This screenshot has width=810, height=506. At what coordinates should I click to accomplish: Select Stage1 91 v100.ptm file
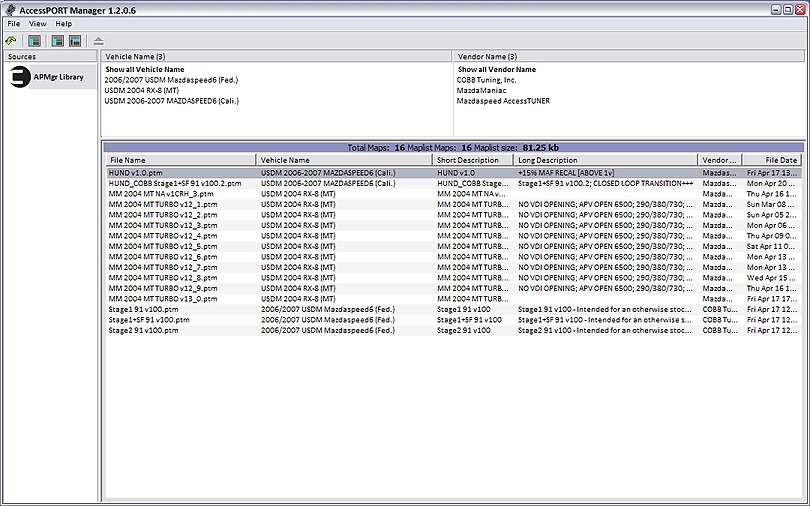143,309
